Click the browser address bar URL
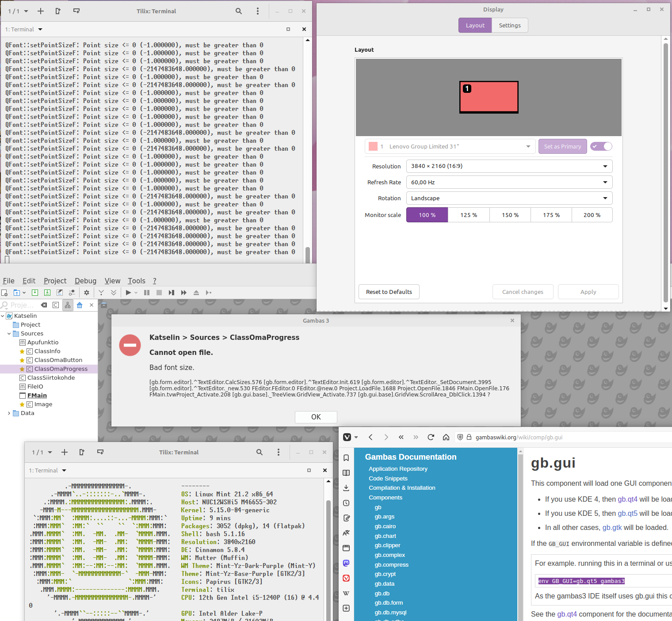672x621 pixels. coord(519,437)
